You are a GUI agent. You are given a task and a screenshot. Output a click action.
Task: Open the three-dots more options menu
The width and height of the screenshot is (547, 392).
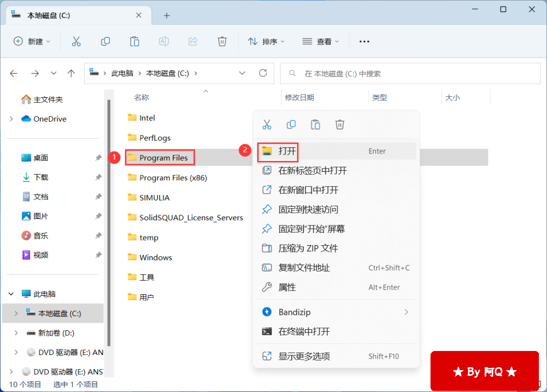point(364,42)
